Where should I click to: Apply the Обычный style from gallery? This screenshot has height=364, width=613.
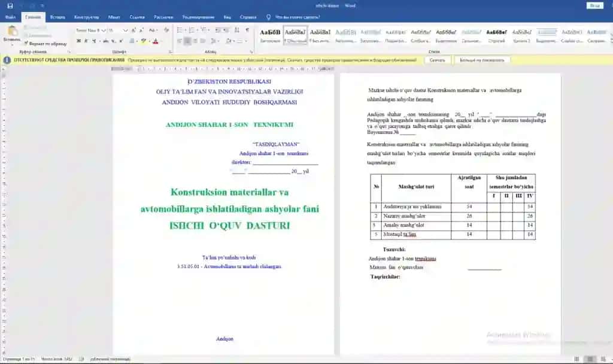tap(295, 35)
